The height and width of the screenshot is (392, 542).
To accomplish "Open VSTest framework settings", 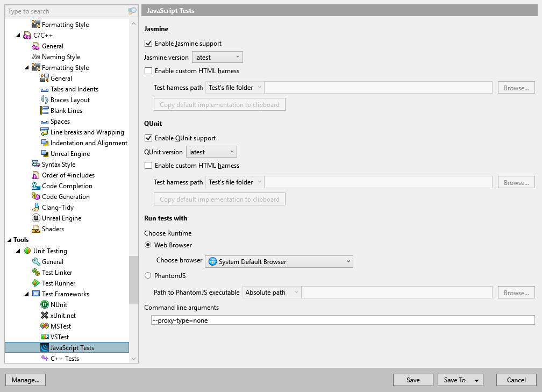I will (x=44, y=337).
